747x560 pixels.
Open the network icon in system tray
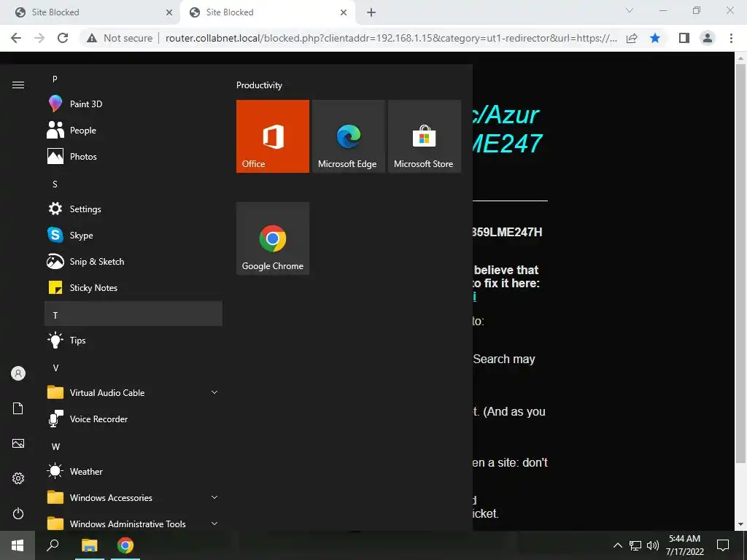click(x=635, y=545)
